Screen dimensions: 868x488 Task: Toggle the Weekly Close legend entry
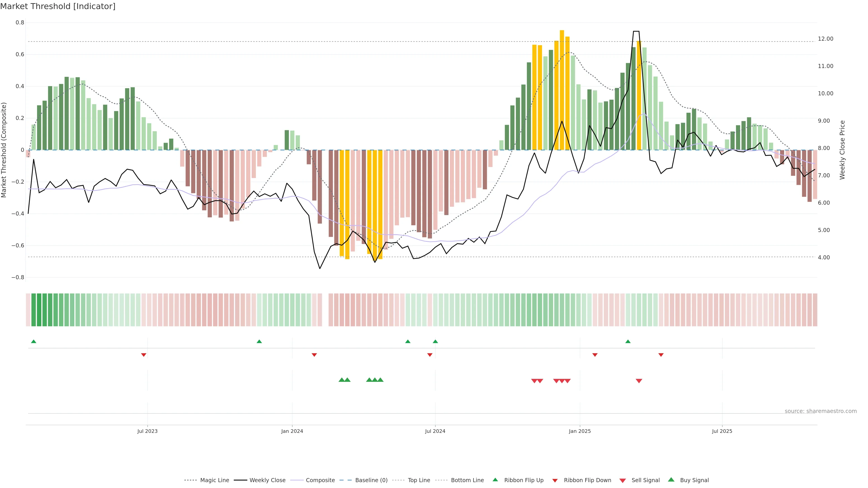point(267,480)
